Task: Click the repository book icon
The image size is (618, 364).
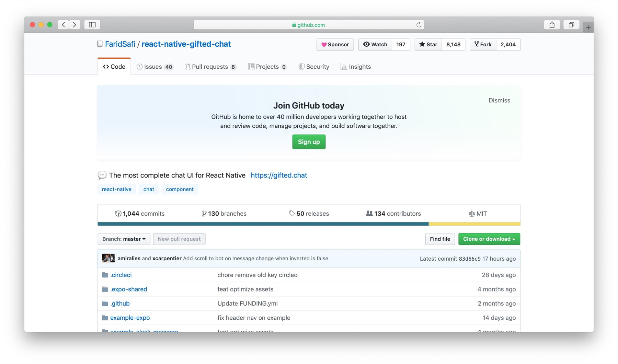Action: pos(100,44)
